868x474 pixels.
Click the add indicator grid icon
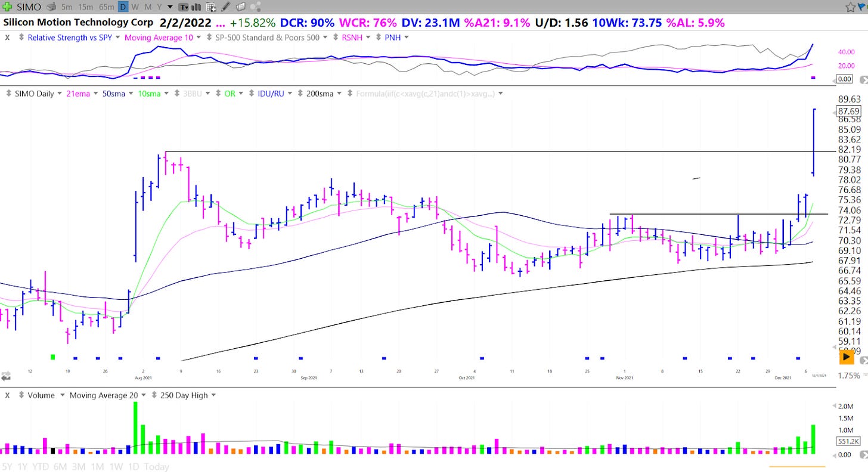[x=211, y=7]
